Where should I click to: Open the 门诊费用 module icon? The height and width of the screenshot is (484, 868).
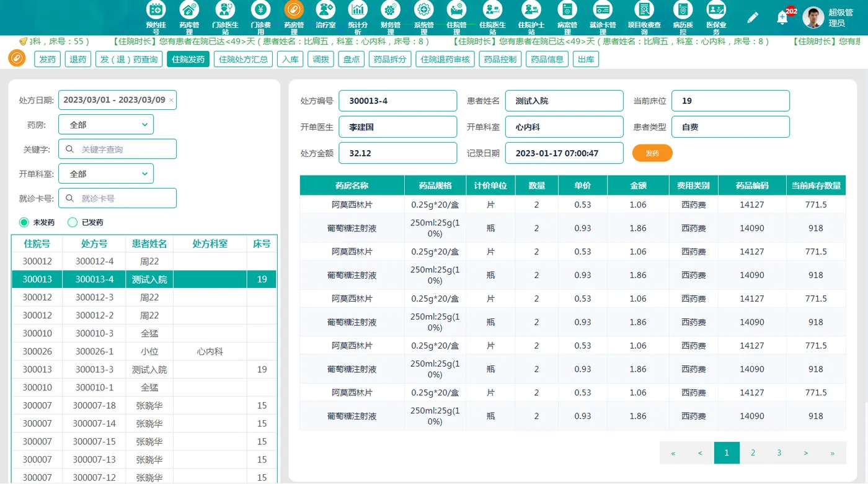click(261, 10)
